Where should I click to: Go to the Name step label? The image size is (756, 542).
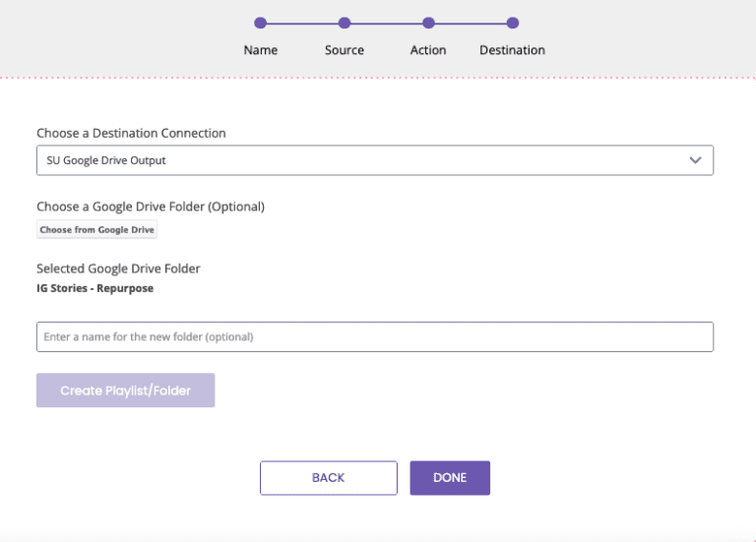pyautogui.click(x=260, y=50)
